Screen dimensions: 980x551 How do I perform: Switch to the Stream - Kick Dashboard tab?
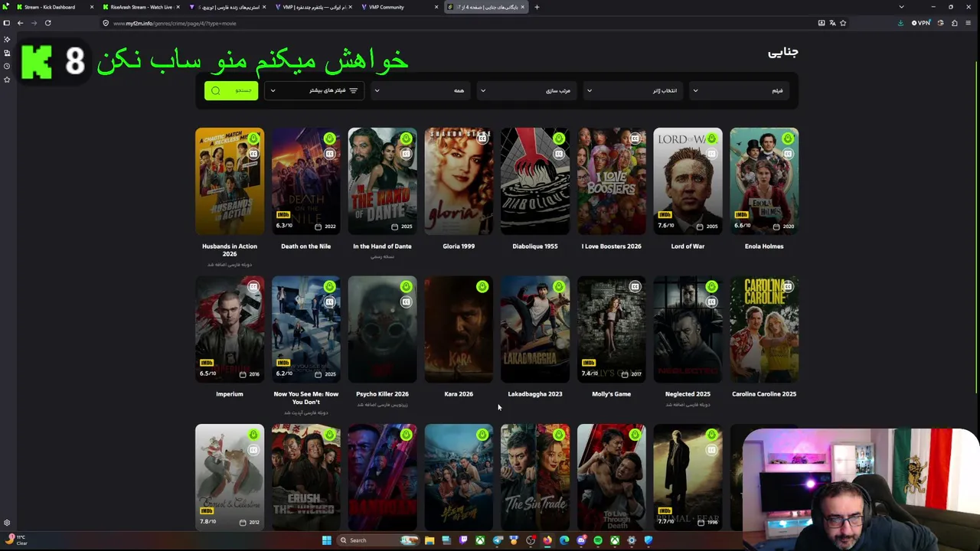(x=54, y=7)
